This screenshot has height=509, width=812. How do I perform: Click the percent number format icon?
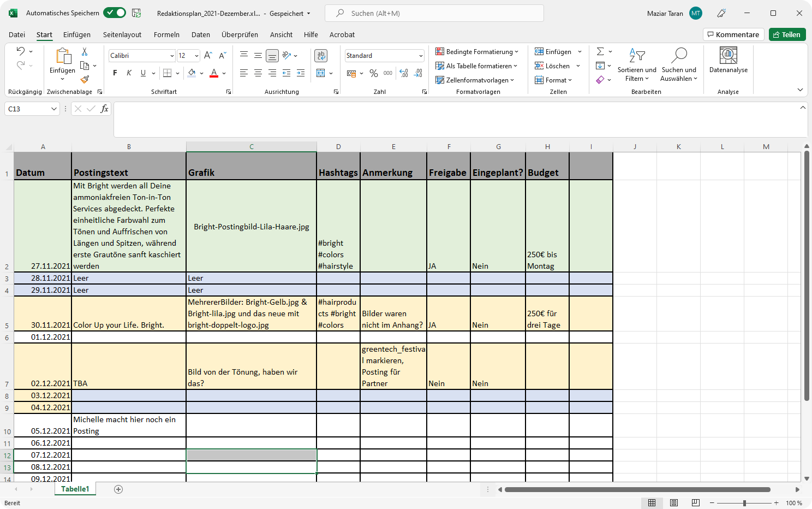click(x=374, y=73)
